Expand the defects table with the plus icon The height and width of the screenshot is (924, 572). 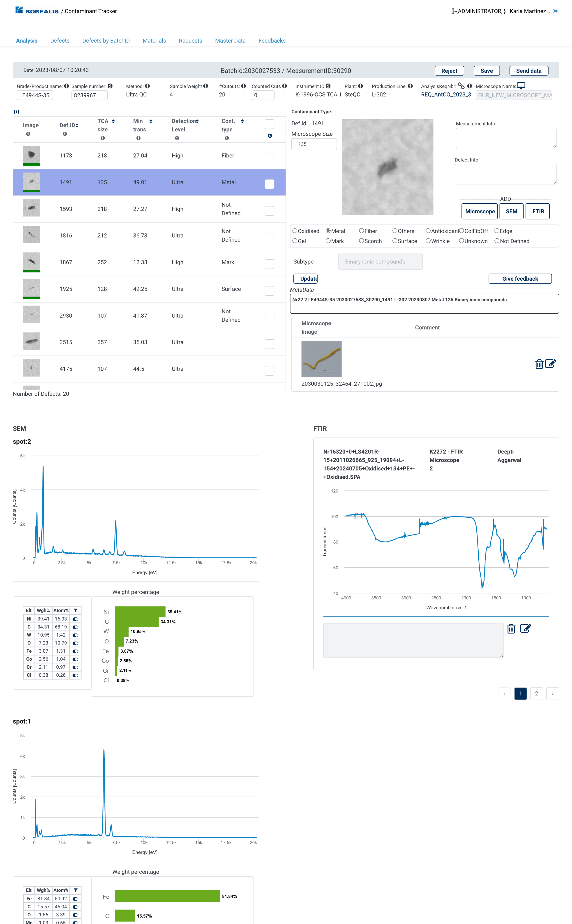(x=16, y=112)
